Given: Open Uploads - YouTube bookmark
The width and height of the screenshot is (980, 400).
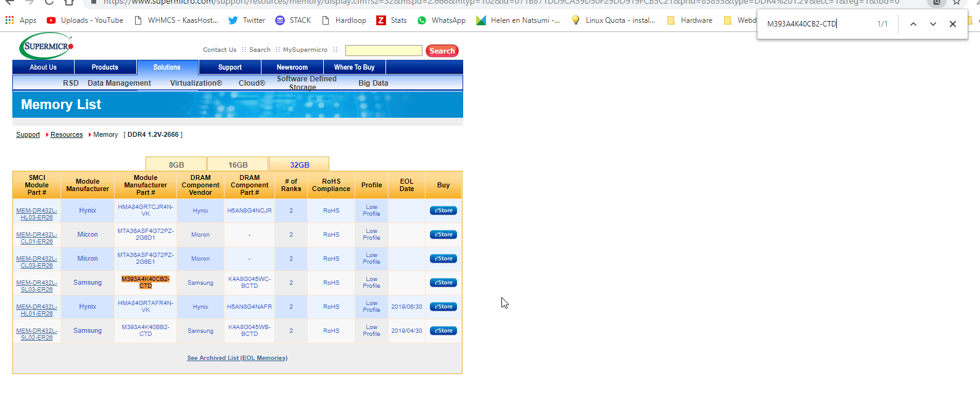Looking at the screenshot, I should [x=85, y=20].
